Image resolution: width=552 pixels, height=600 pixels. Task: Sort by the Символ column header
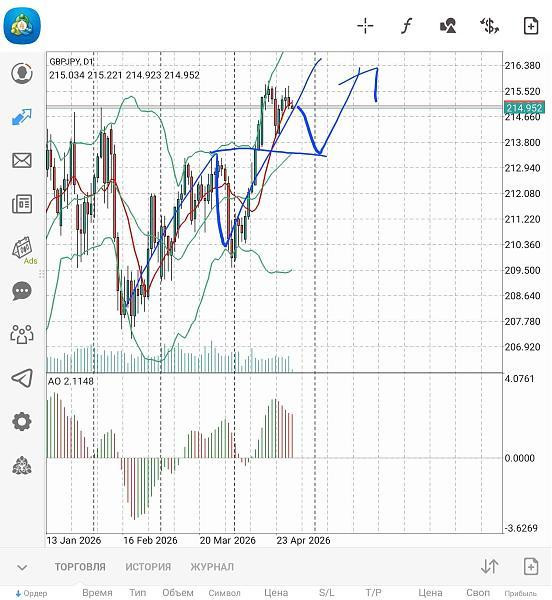coord(225,593)
